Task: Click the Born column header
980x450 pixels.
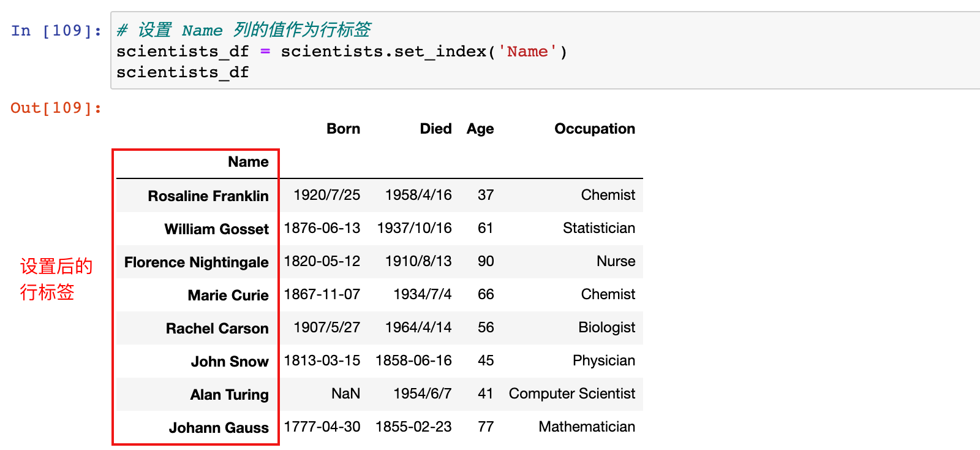Action: point(343,129)
